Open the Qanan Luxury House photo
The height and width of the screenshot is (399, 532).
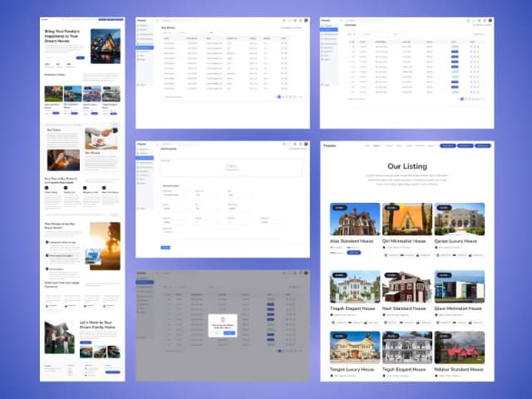point(460,219)
